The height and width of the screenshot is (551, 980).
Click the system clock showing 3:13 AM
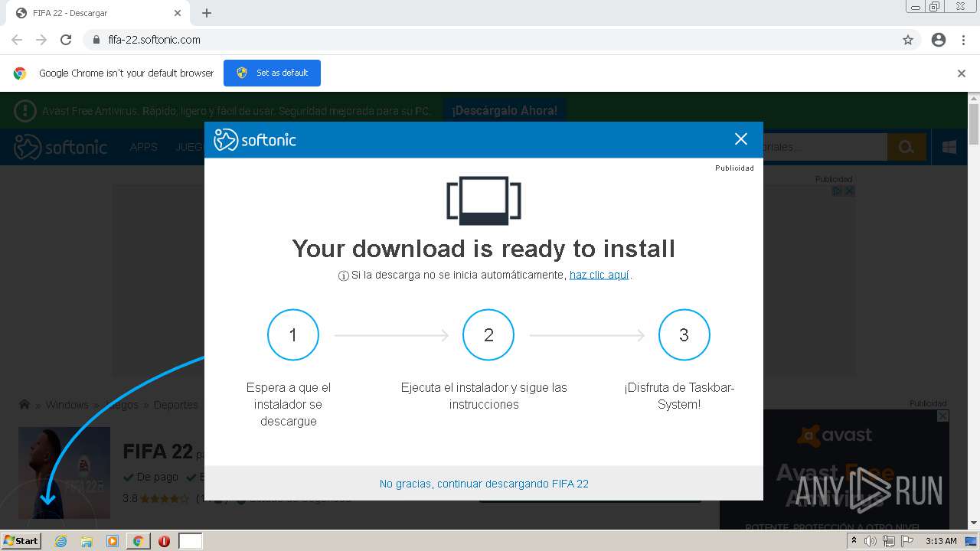click(941, 541)
